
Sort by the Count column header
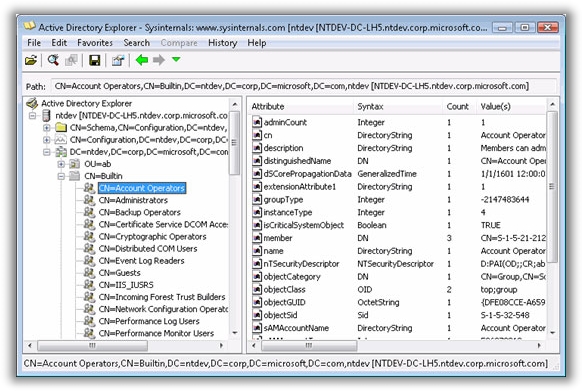460,107
